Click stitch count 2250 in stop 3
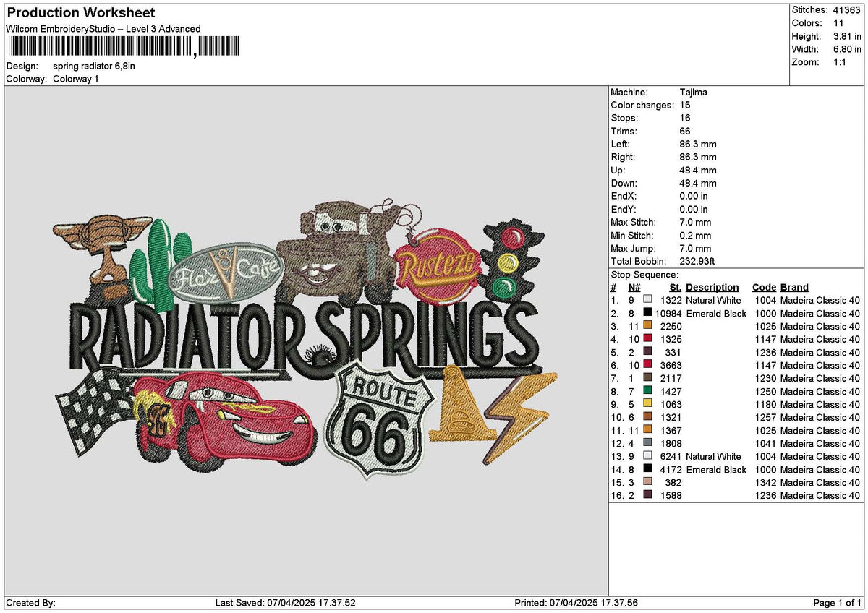 pyautogui.click(x=671, y=326)
